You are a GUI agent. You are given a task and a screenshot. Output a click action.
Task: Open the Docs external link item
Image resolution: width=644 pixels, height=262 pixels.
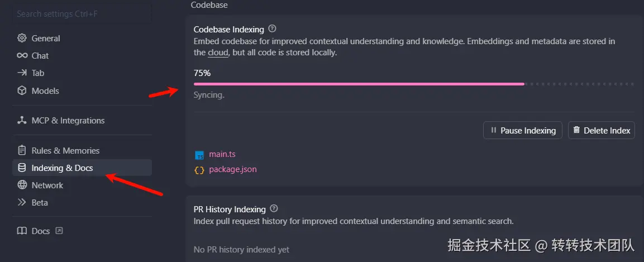point(41,231)
